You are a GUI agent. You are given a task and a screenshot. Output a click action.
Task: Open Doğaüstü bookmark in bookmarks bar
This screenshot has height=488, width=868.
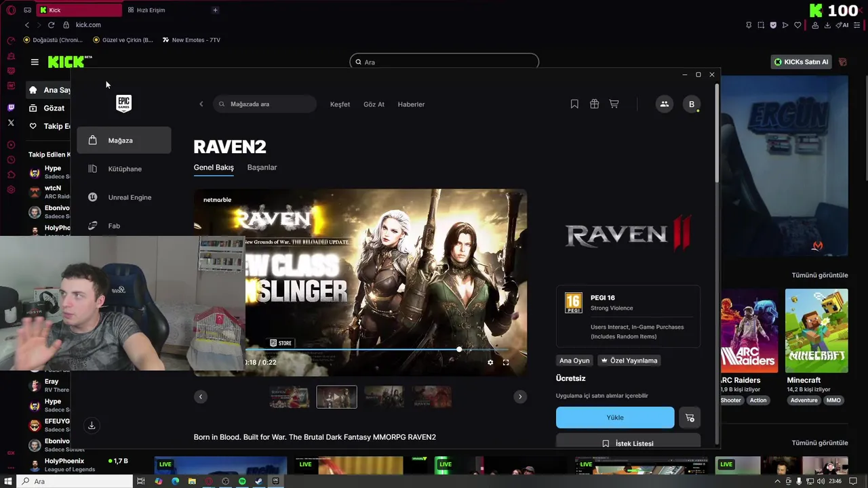pyautogui.click(x=53, y=40)
